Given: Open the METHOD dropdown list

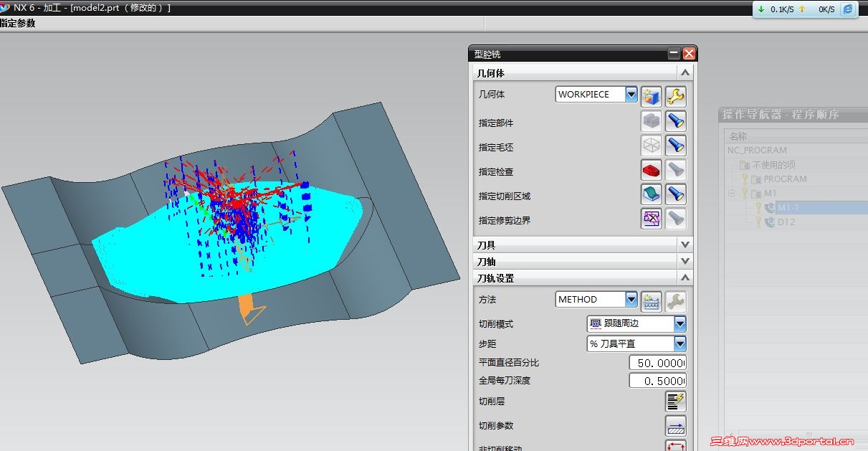Looking at the screenshot, I should 631,299.
